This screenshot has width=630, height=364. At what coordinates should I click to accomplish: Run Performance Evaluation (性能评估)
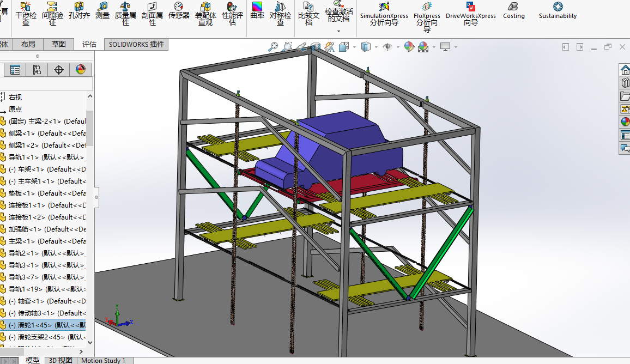pos(232,13)
